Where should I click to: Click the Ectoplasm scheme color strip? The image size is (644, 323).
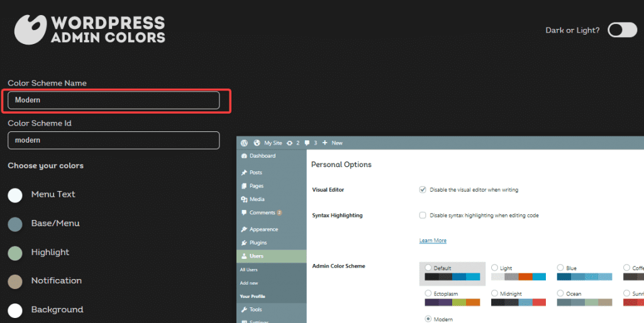[x=452, y=302]
